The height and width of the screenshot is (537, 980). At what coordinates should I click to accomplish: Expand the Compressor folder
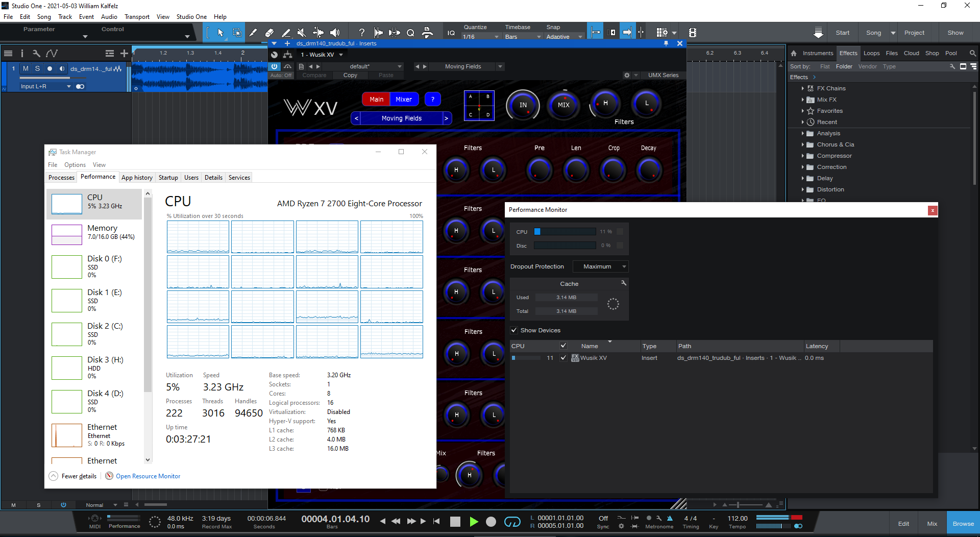click(802, 156)
